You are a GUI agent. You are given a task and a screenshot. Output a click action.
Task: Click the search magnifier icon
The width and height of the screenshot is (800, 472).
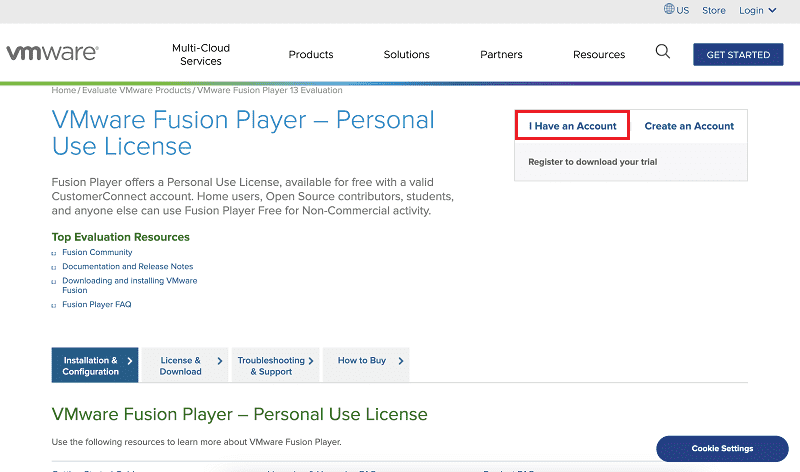point(662,52)
